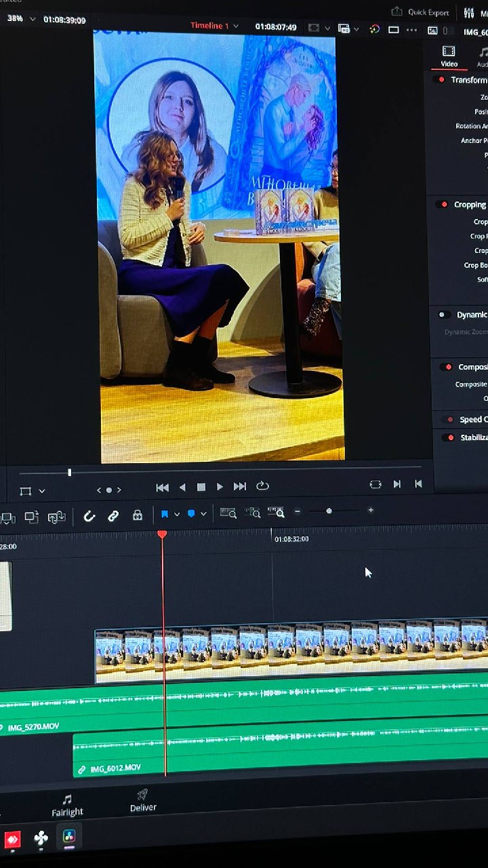Open the Deliver page
The width and height of the screenshot is (488, 868).
pos(143,801)
